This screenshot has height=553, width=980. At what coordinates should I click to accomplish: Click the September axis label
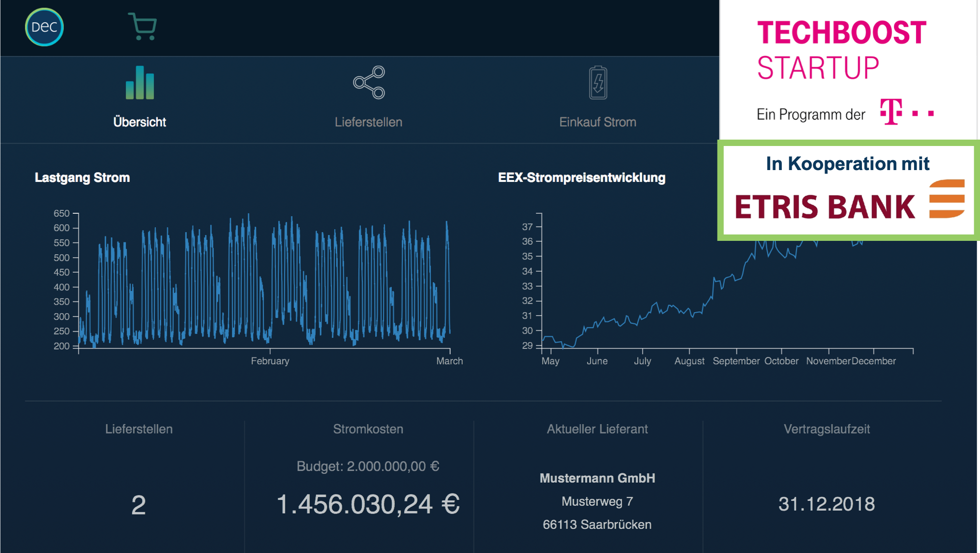736,361
